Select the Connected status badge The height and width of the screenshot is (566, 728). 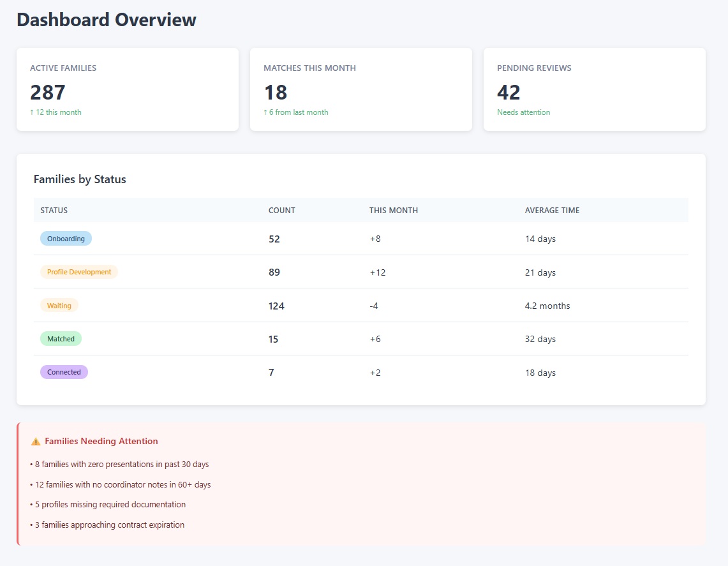[64, 371]
